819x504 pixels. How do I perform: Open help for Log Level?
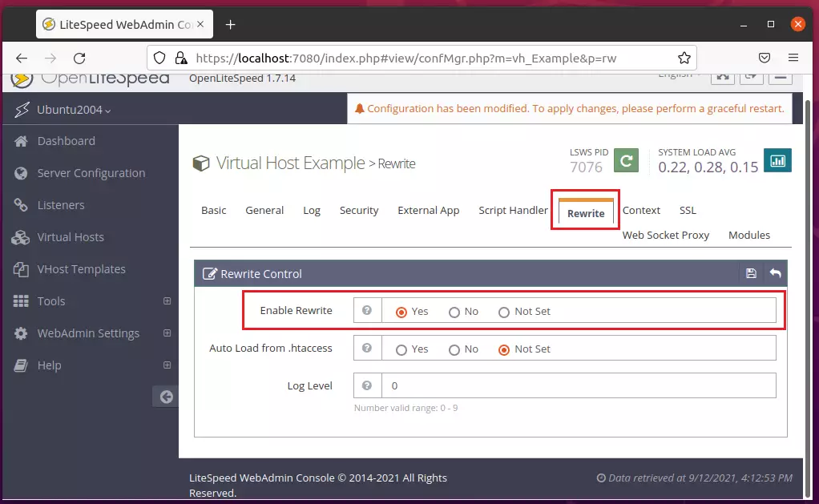367,385
